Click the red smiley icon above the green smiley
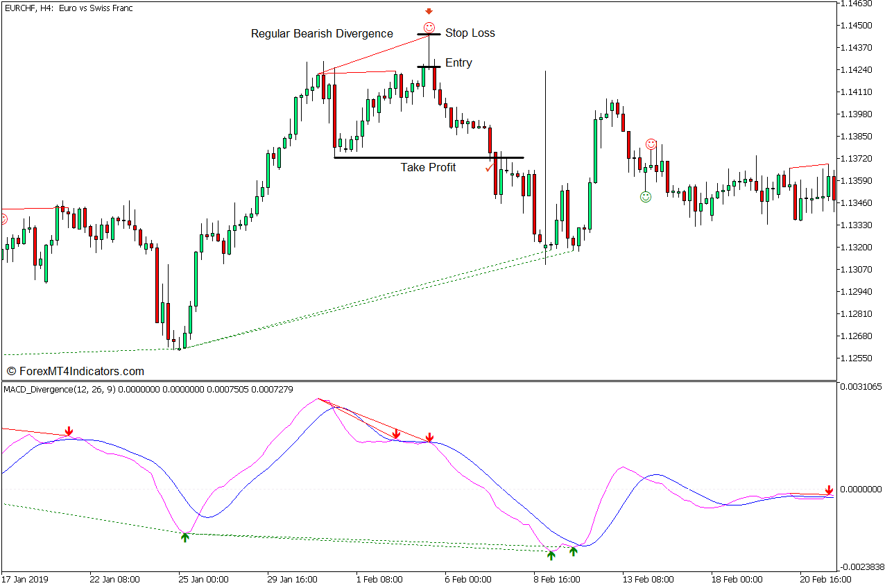Viewport: 885px width, 588px height. point(651,144)
